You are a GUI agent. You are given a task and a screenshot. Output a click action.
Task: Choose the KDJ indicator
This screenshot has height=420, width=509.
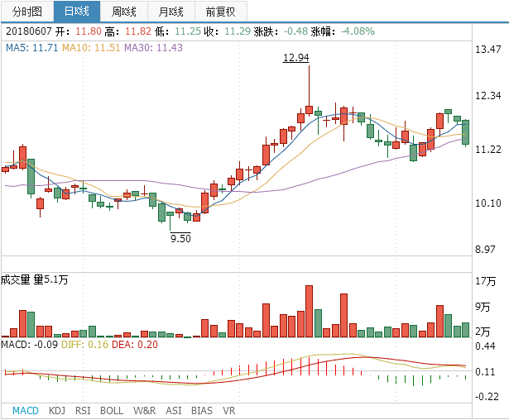57,411
